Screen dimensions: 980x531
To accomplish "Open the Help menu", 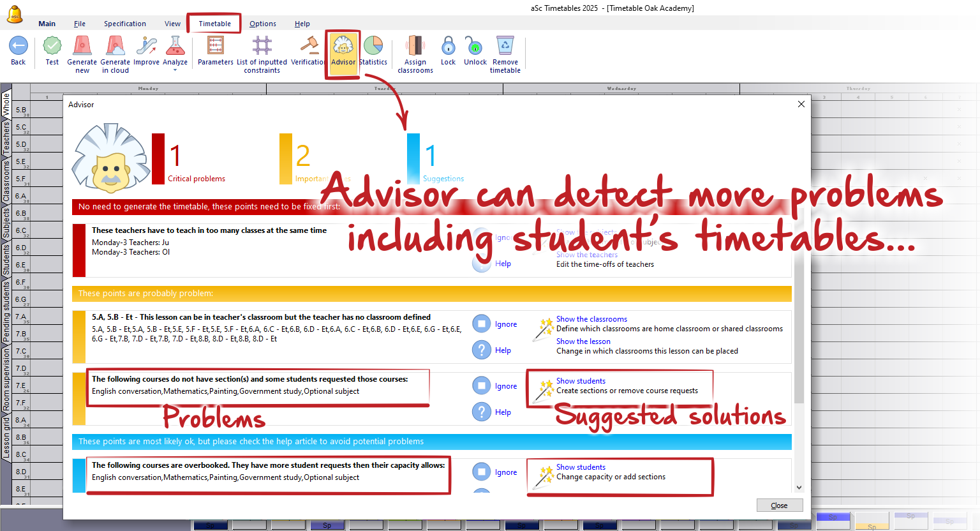I will tap(302, 24).
